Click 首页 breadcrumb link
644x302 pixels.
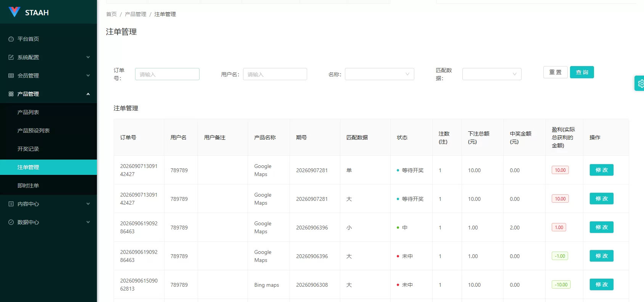tap(111, 14)
